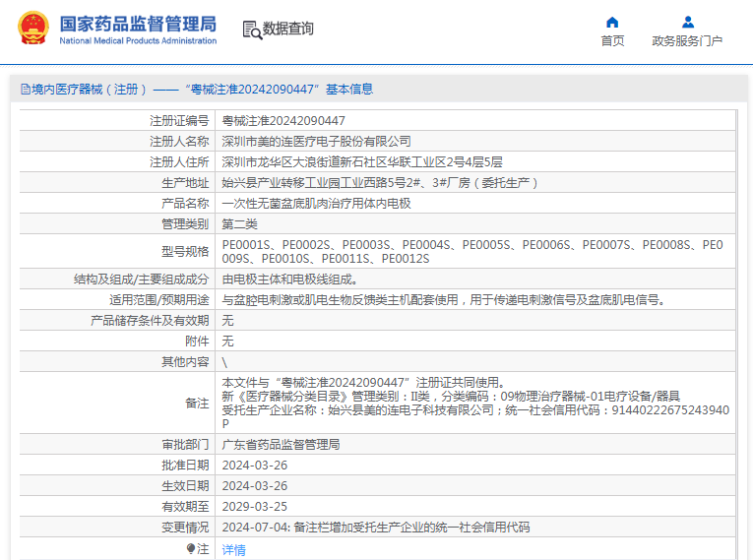Click the 管理类别 label

coord(185,224)
